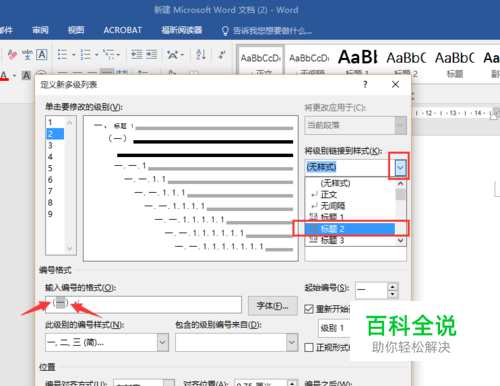Image resolution: width=500 pixels, height=386 pixels.
Task: Select level 1 in the level list
Action: pyautogui.click(x=55, y=122)
